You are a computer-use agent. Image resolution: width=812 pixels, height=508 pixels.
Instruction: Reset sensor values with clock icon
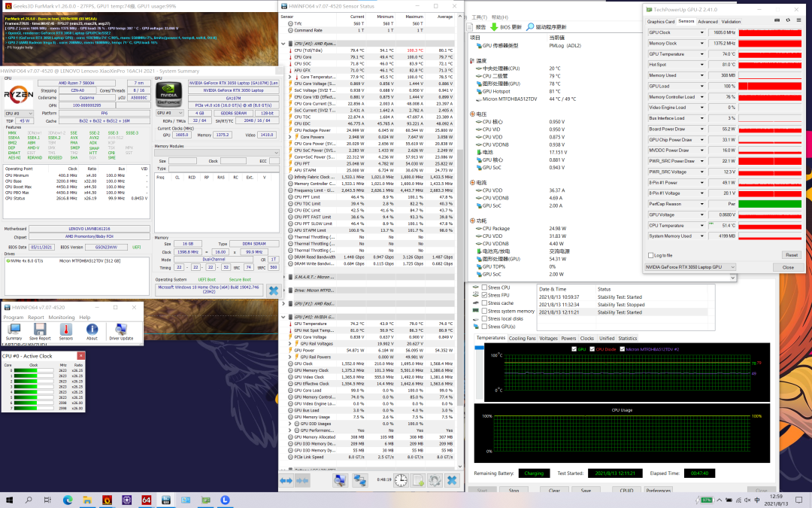point(401,480)
